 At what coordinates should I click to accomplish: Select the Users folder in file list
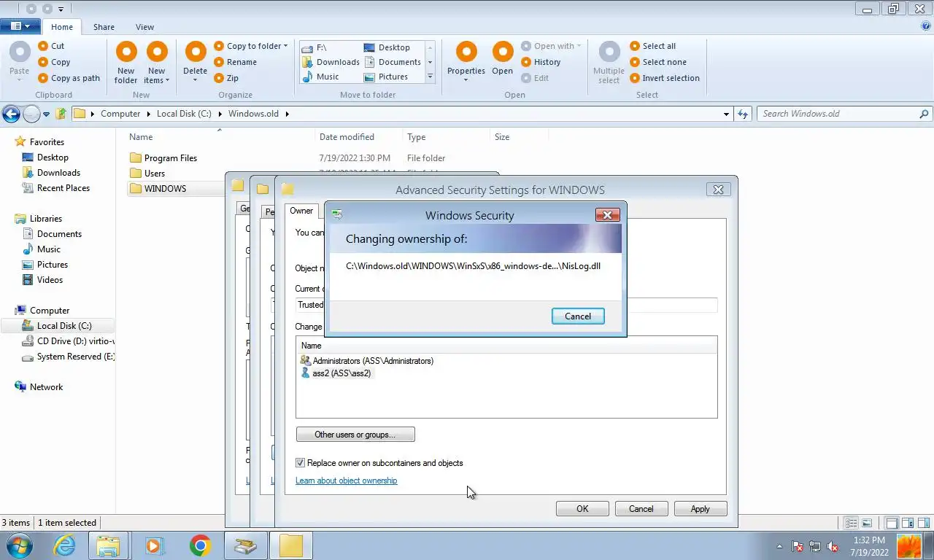coord(147,174)
